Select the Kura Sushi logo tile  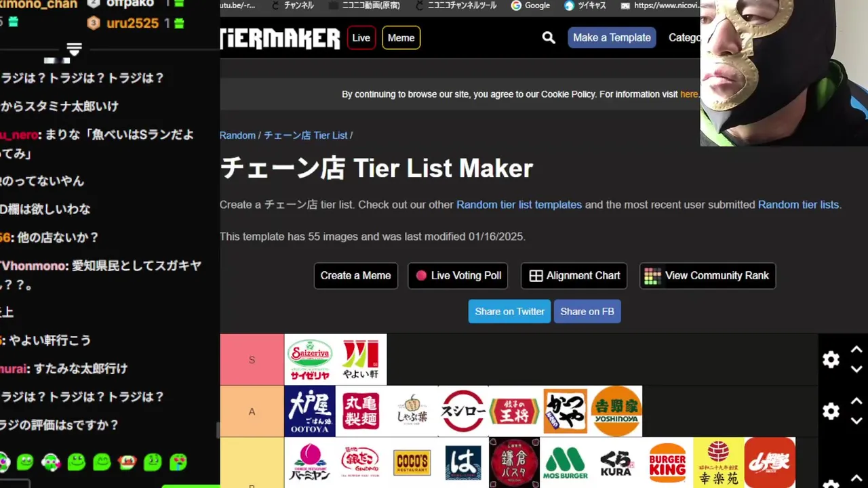(616, 463)
